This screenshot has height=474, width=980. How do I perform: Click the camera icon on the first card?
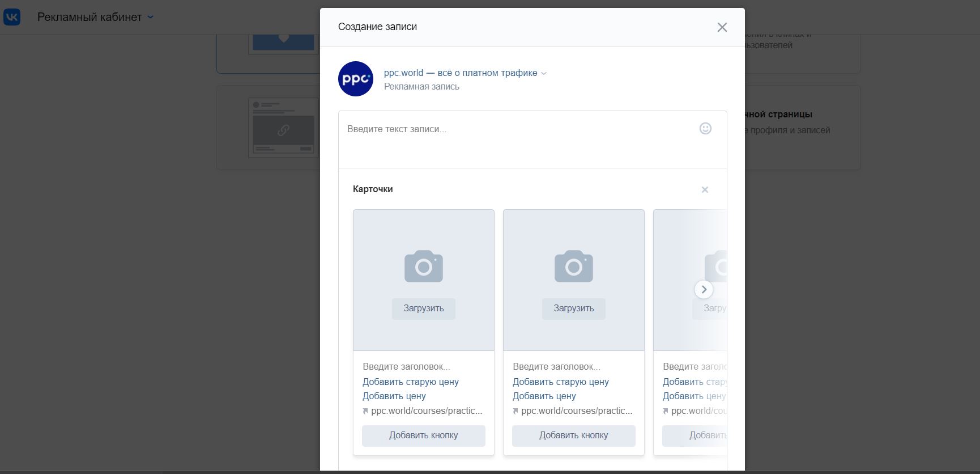(423, 266)
